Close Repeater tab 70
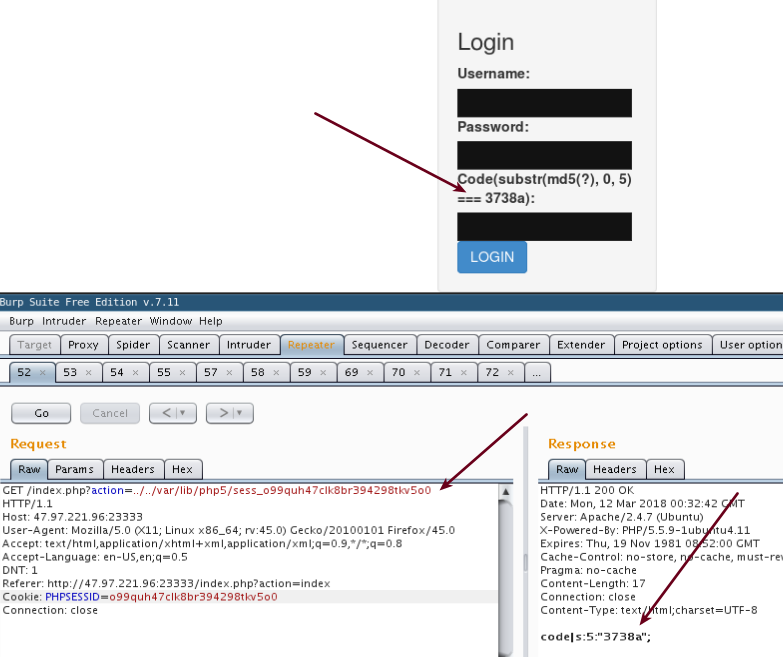 click(x=417, y=372)
